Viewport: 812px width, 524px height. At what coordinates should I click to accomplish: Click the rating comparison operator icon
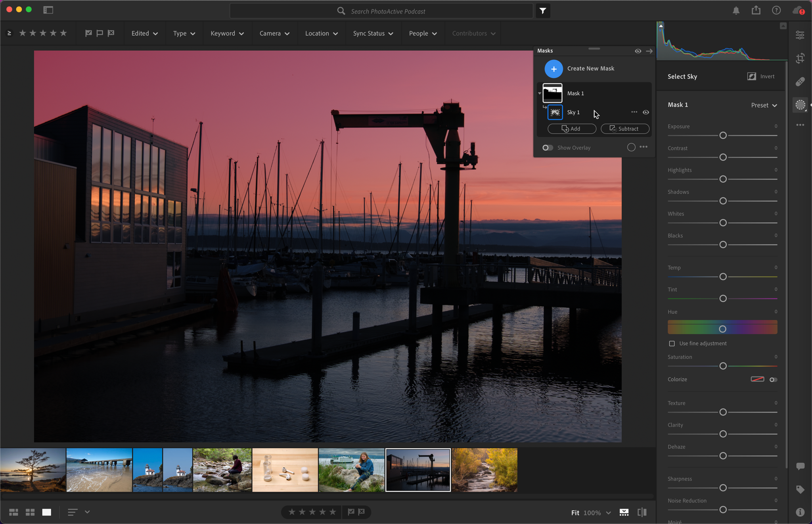tap(9, 33)
